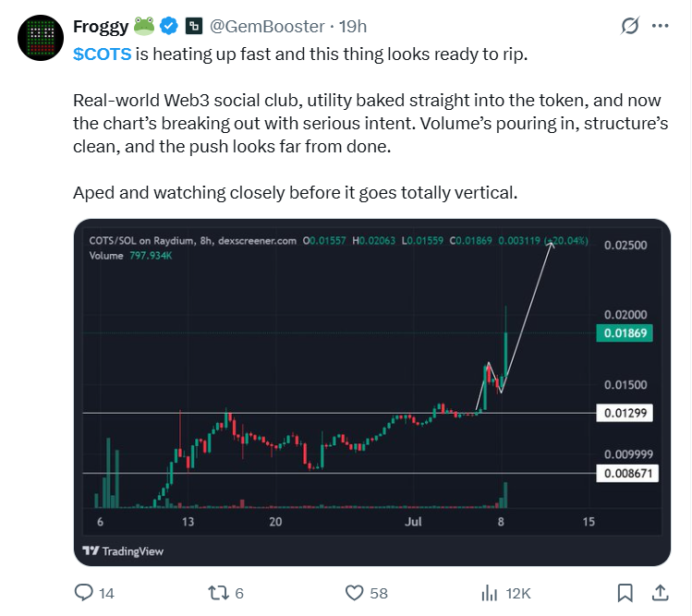The image size is (692, 616).
Task: Open the TradingView chart image
Action: click(x=372, y=393)
